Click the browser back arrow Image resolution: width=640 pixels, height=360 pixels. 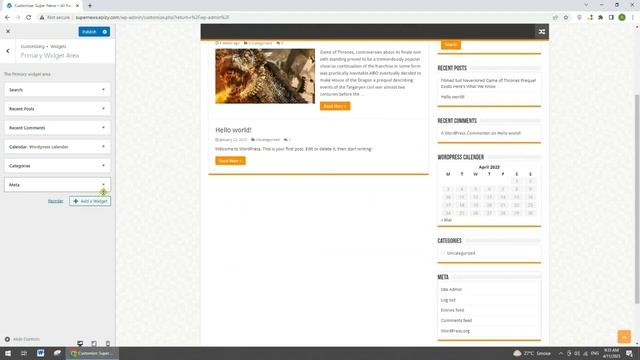[7, 18]
